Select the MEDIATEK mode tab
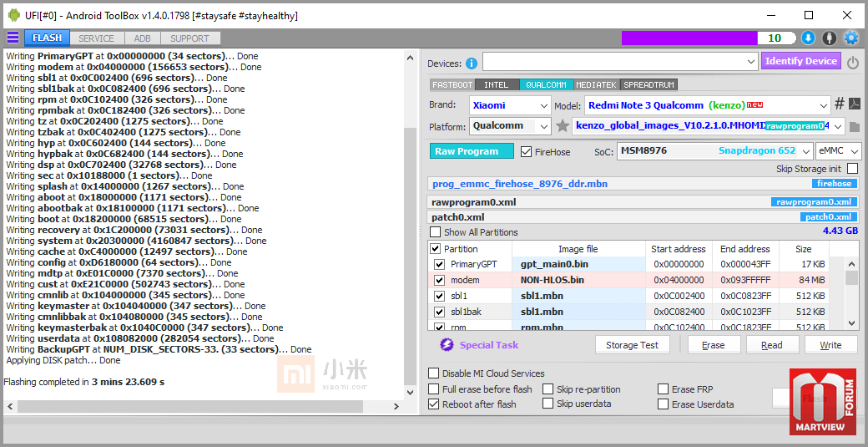Viewport: 868px width, 447px height. point(596,84)
